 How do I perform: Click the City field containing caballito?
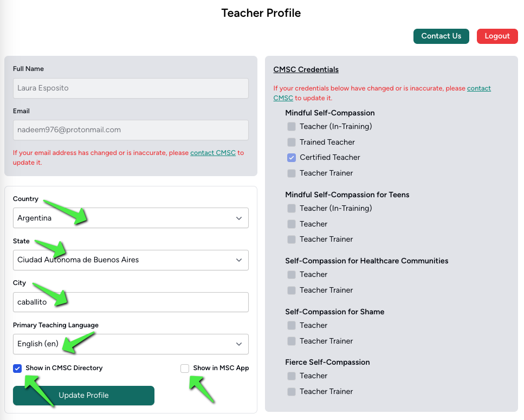coord(131,302)
